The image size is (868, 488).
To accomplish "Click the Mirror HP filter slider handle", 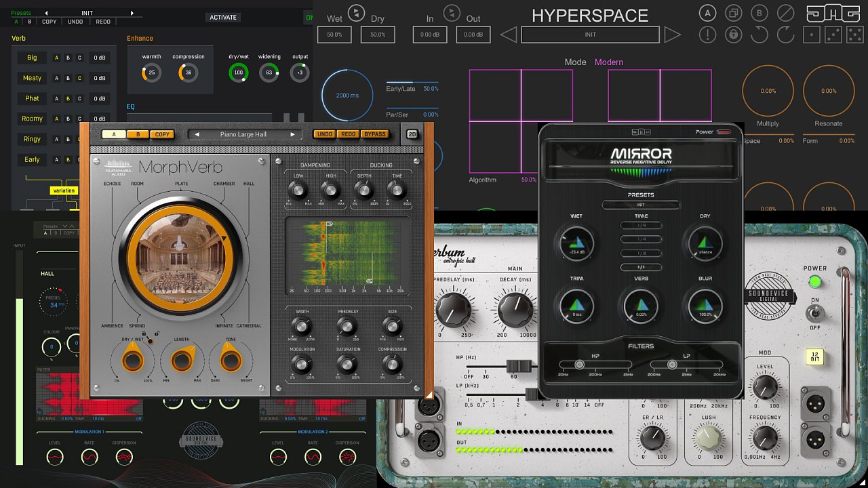I will (x=580, y=365).
